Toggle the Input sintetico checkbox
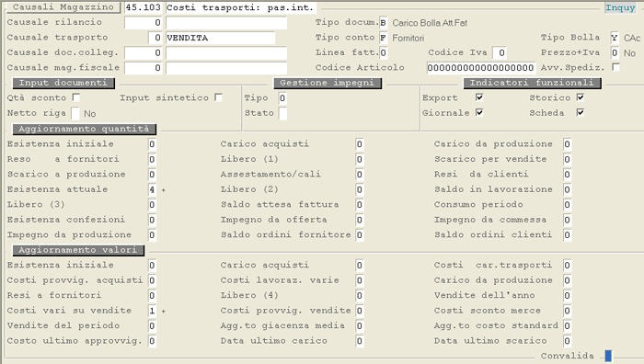 point(219,97)
